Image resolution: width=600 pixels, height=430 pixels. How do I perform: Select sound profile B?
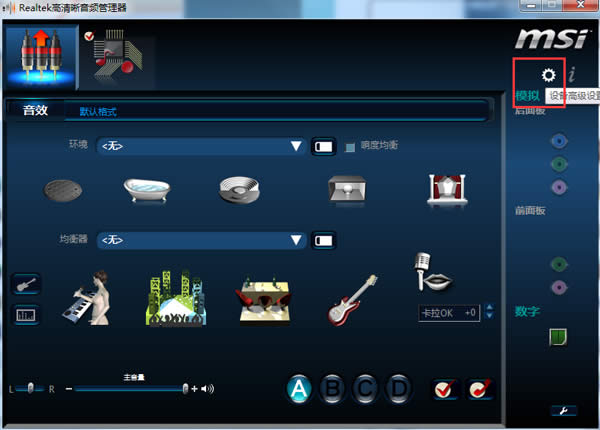[x=332, y=389]
